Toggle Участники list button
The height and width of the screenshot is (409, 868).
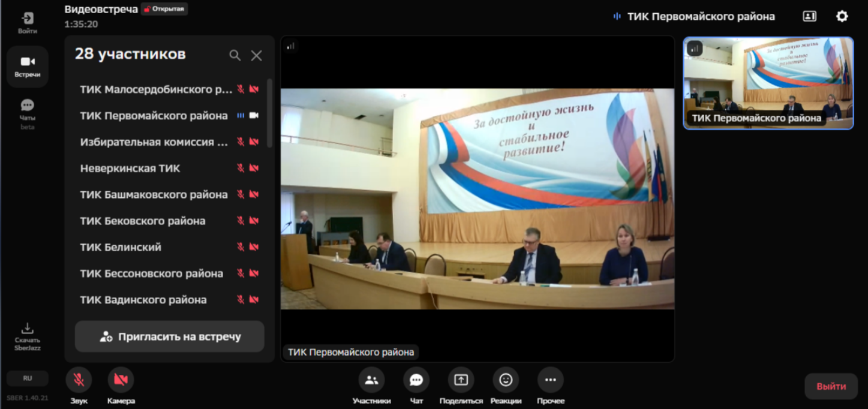point(371,380)
